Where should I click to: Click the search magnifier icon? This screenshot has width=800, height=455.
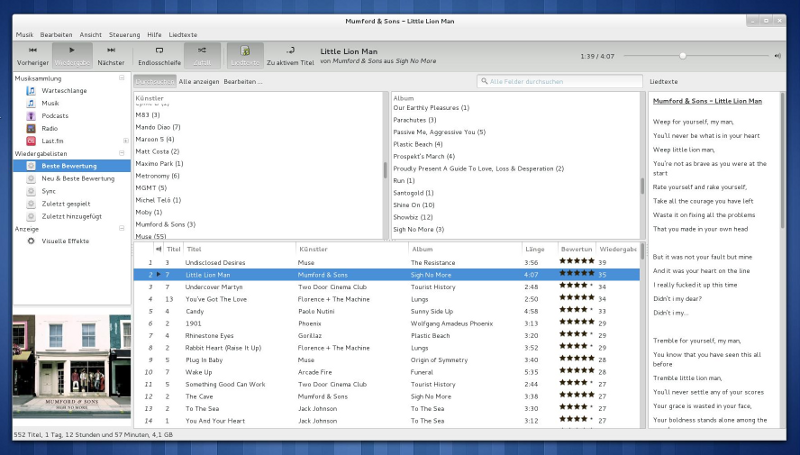pos(484,81)
